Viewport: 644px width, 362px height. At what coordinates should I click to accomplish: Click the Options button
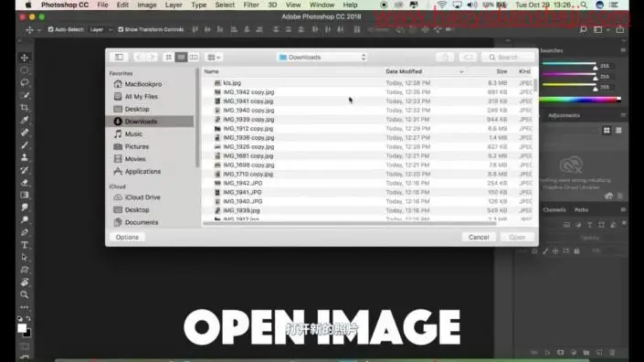[127, 237]
